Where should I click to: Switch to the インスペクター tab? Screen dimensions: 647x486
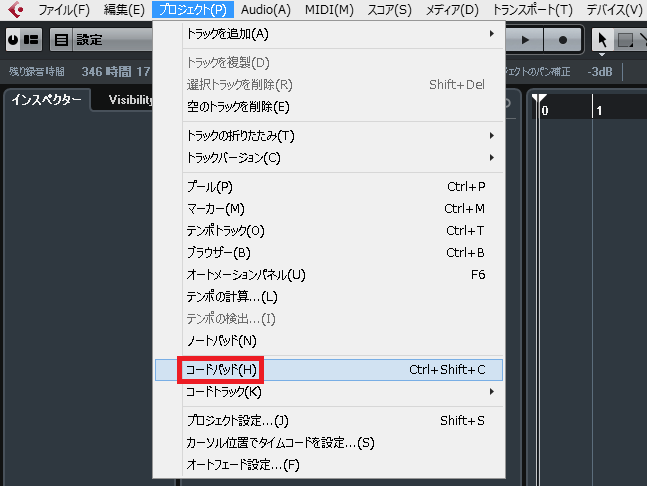click(46, 99)
